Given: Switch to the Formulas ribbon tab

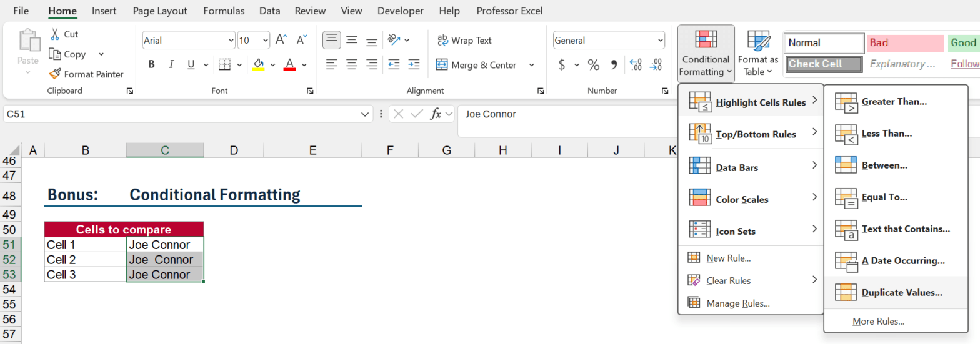Looking at the screenshot, I should tap(224, 11).
